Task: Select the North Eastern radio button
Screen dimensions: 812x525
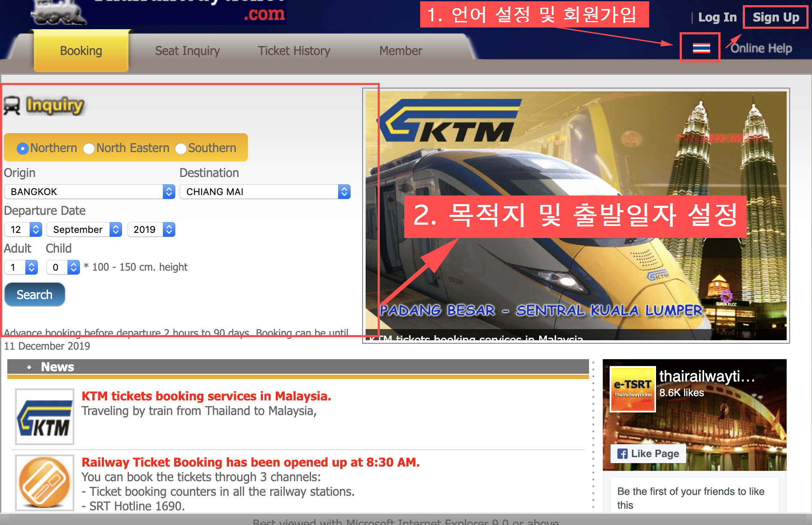Action: pos(89,149)
